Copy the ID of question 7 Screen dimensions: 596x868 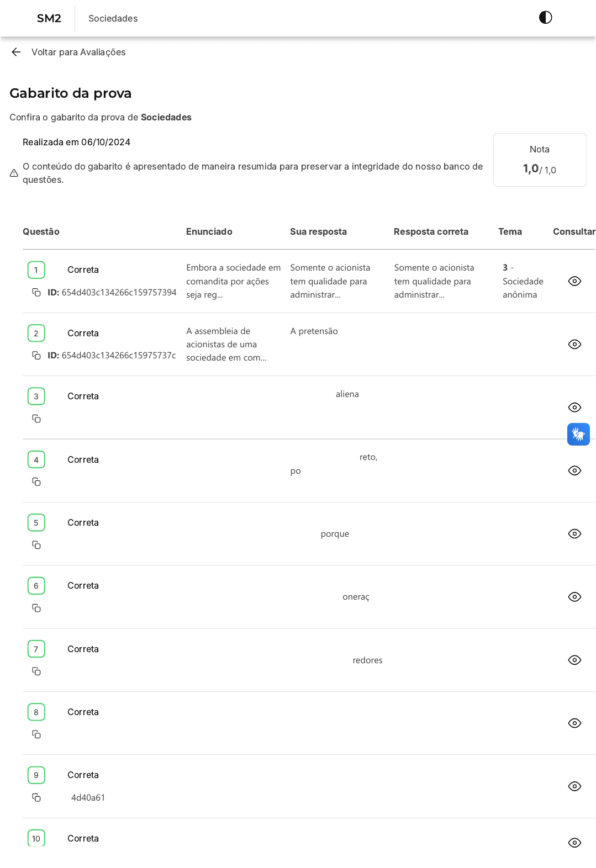(x=36, y=671)
